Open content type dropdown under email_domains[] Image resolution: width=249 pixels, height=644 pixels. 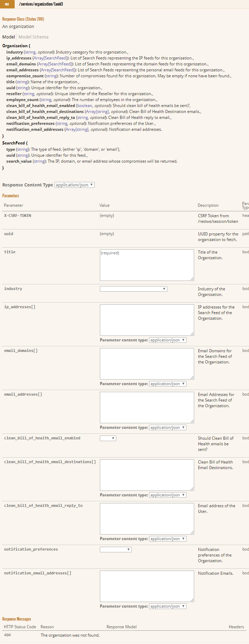click(168, 384)
